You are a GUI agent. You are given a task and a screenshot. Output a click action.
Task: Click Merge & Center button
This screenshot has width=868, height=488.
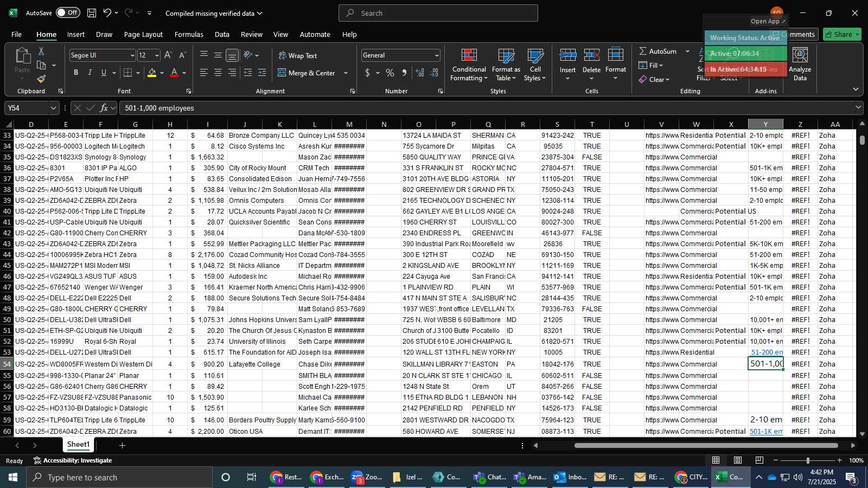point(307,73)
